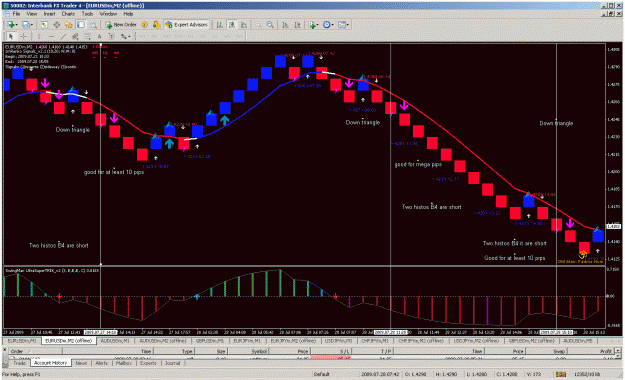Click the New Order button
625x380 pixels.
click(x=121, y=25)
